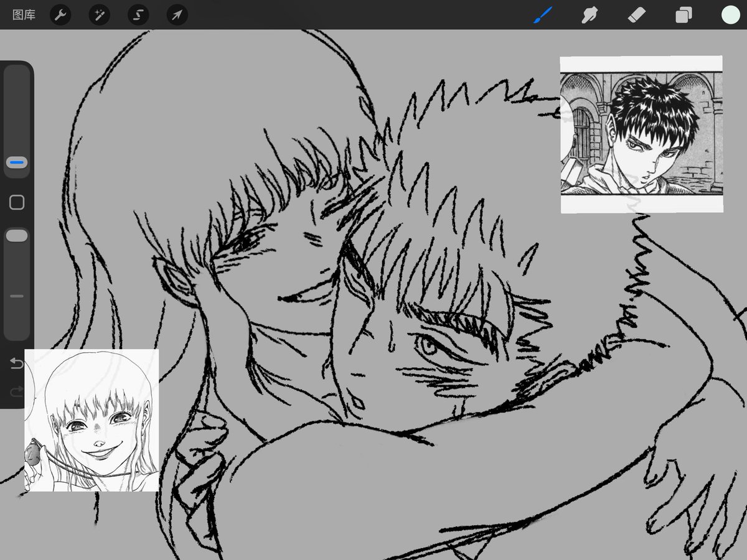Select the Transform arrow tool
This screenshot has width=747, height=560.
tap(177, 15)
